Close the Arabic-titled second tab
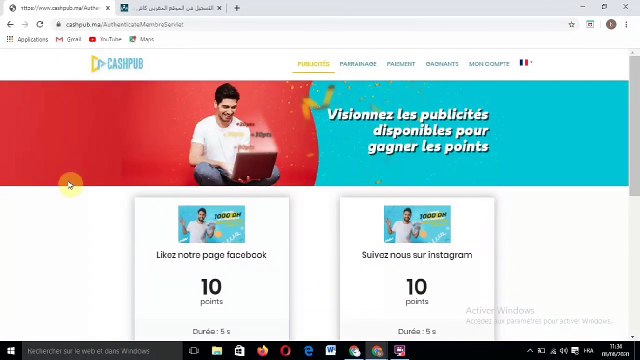This screenshot has height=360, width=640. 219,8
